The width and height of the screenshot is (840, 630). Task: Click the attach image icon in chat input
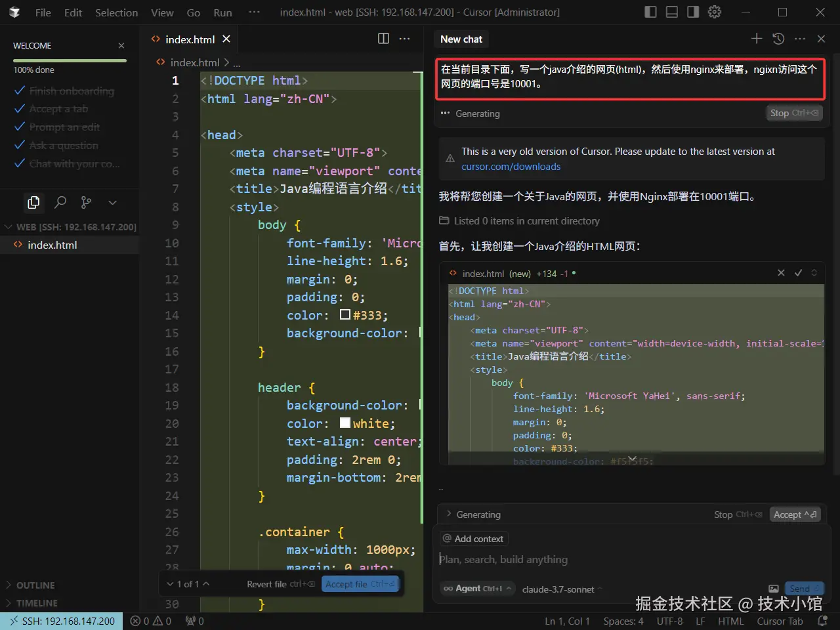(774, 589)
